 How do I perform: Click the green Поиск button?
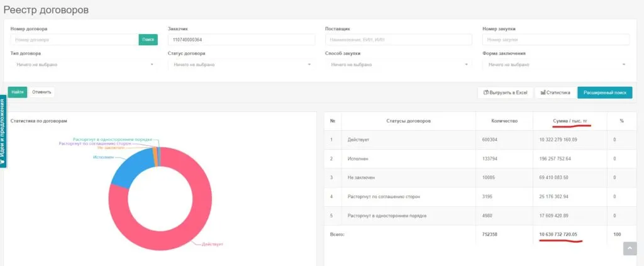(148, 40)
